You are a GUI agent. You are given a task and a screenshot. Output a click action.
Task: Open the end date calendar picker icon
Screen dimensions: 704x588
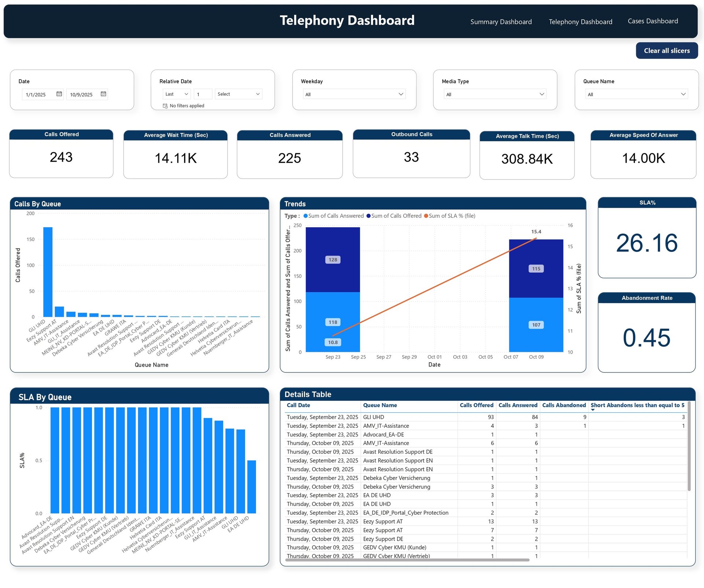pos(103,94)
